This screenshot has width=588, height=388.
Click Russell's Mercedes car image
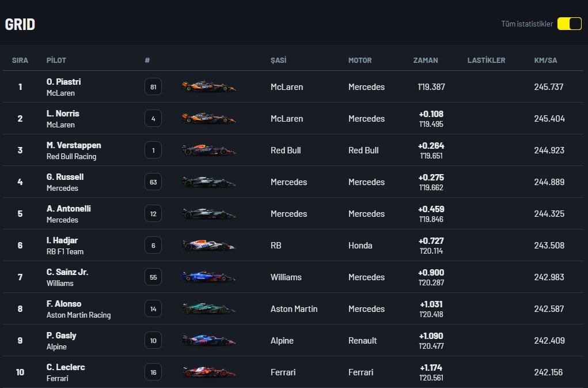(209, 182)
